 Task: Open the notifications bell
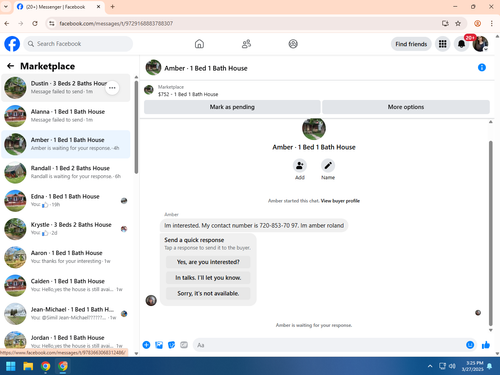tap(461, 44)
